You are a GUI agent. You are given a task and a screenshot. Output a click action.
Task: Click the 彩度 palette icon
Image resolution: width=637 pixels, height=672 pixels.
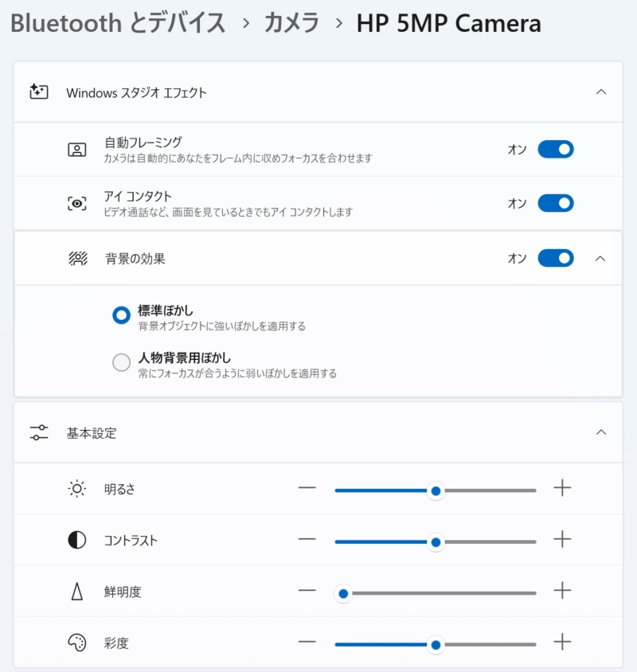[77, 643]
